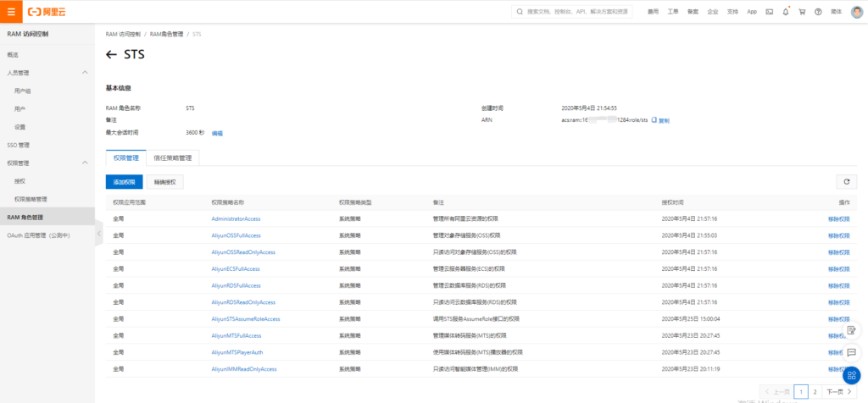Screen dimensions: 868x403
Task: Open the hamburger main menu
Action: (11, 12)
